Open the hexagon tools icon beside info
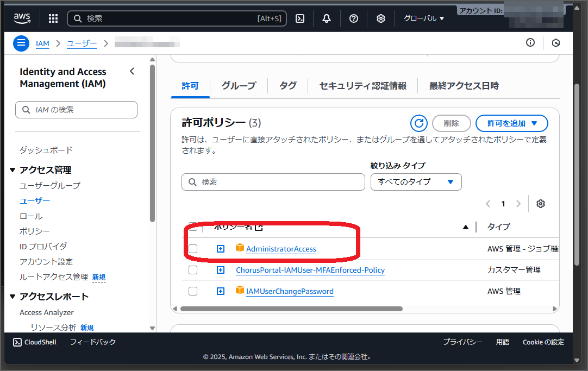The image size is (588, 371). pyautogui.click(x=556, y=43)
